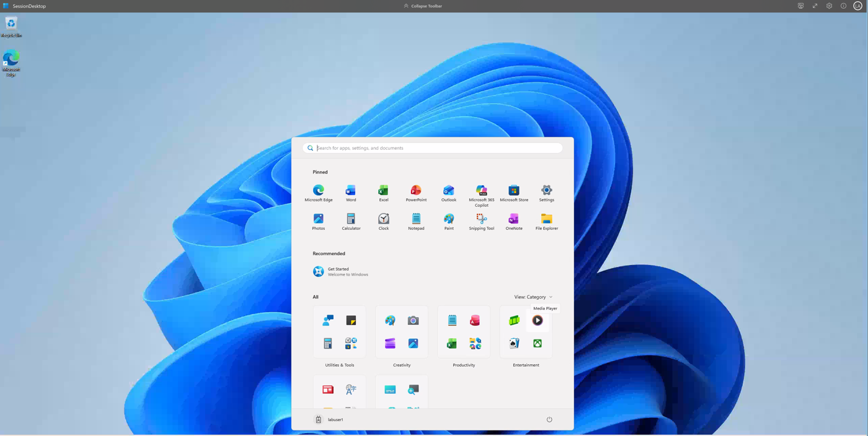Open Sticky Notes in Utilities & Tools
Viewport: 868px width, 436px height.
click(351, 321)
